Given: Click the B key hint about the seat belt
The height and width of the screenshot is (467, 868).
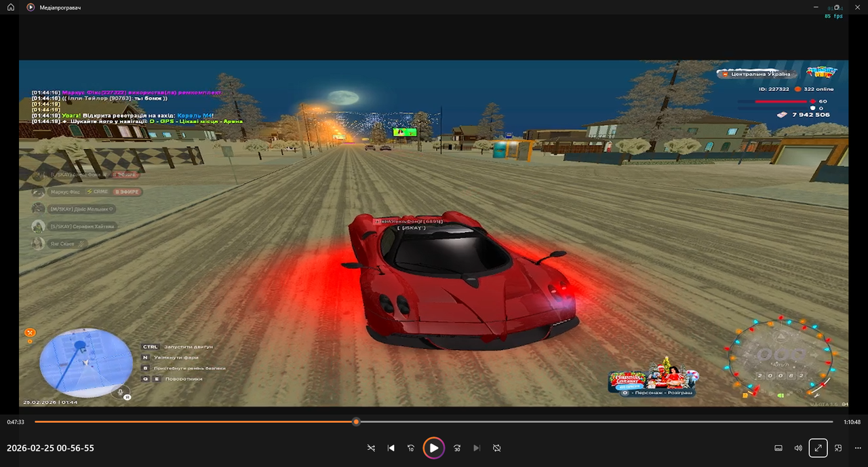Looking at the screenshot, I should (x=183, y=368).
